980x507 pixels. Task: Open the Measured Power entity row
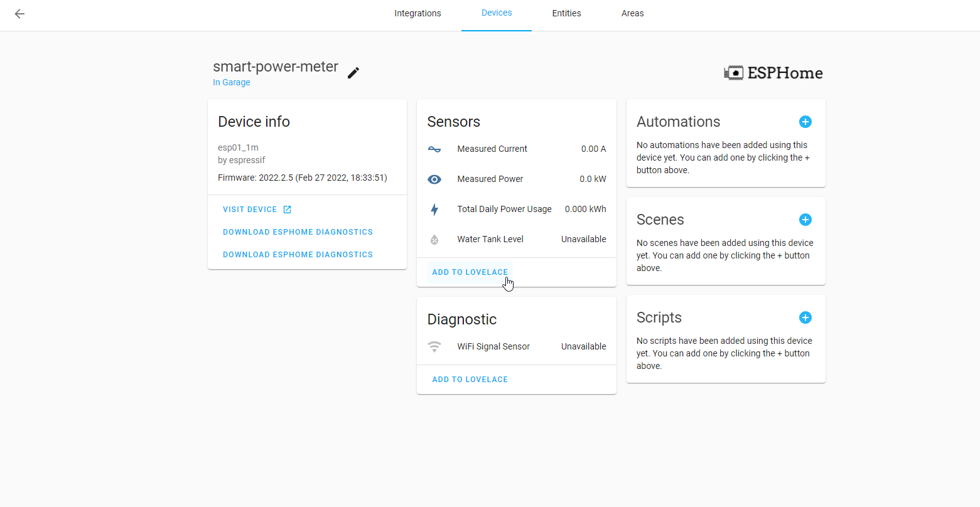pos(515,179)
